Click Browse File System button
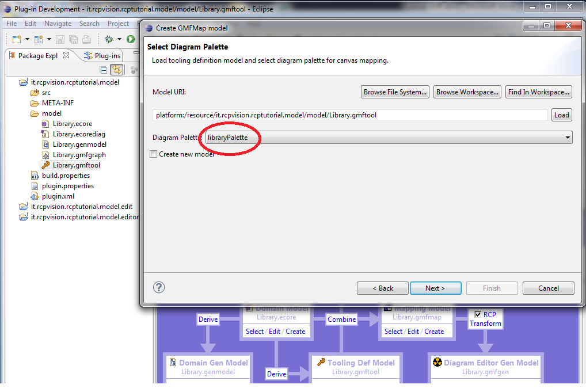The height and width of the screenshot is (392, 586). (x=395, y=92)
